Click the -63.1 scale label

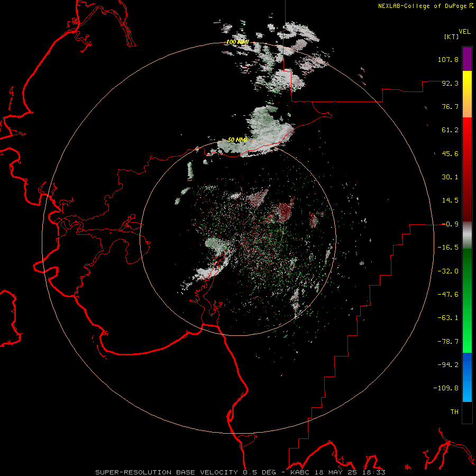pyautogui.click(x=448, y=318)
